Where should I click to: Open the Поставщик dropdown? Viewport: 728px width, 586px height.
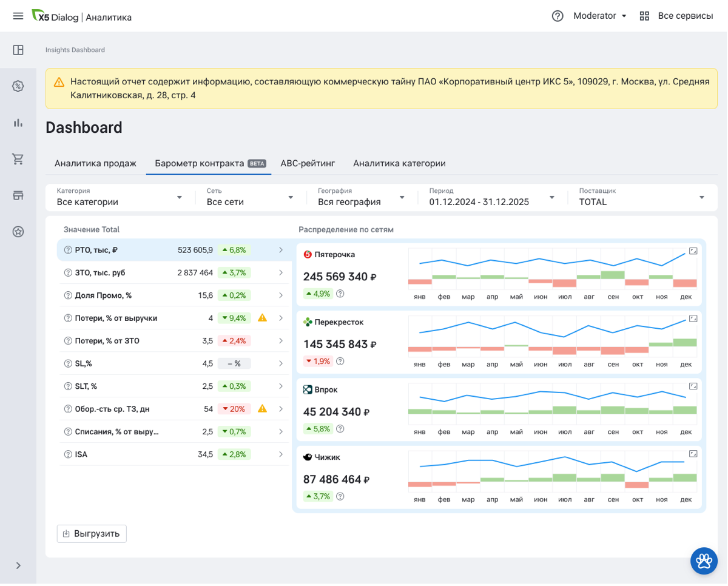(x=642, y=197)
